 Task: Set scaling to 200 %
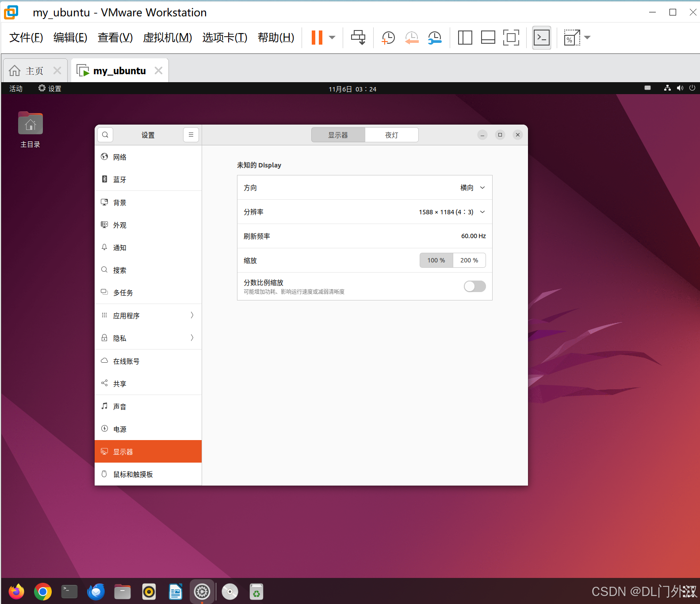[469, 260]
